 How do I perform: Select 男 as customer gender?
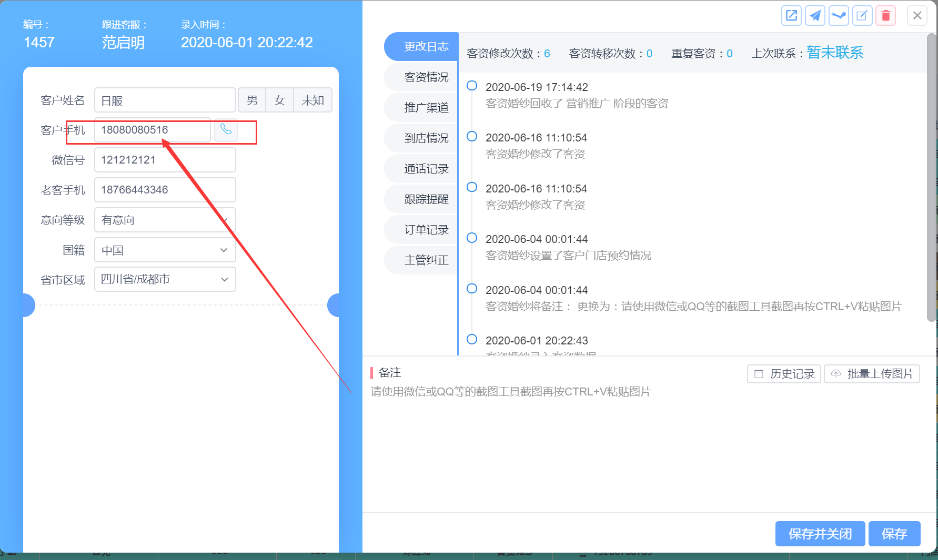click(x=252, y=100)
